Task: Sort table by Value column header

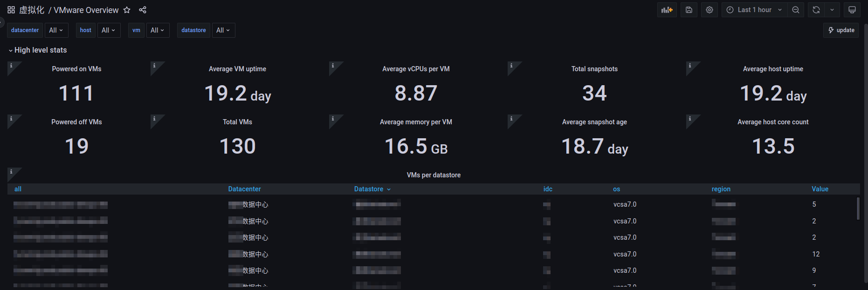Action: (x=820, y=189)
